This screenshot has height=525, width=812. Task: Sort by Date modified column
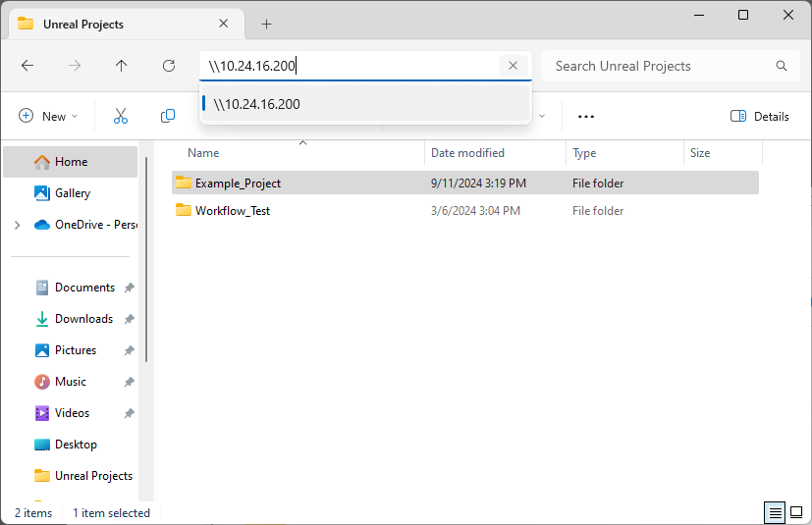pyautogui.click(x=467, y=153)
